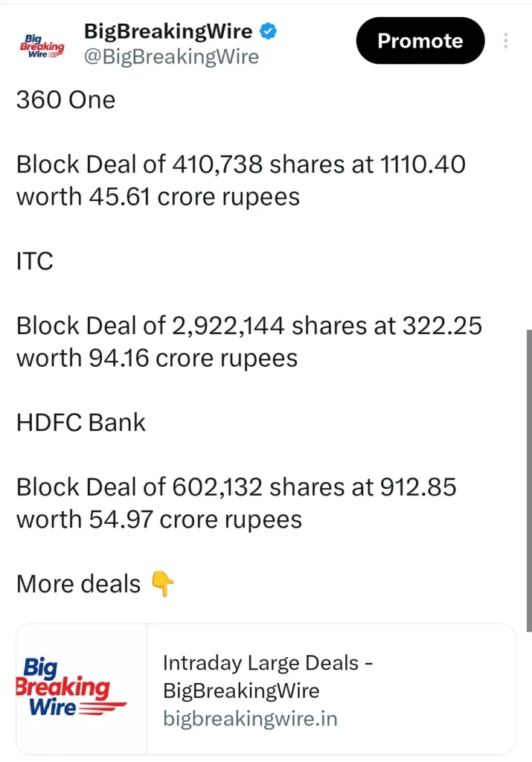Click the More deals text
Viewport: 532px width, 762px height.
click(x=77, y=584)
